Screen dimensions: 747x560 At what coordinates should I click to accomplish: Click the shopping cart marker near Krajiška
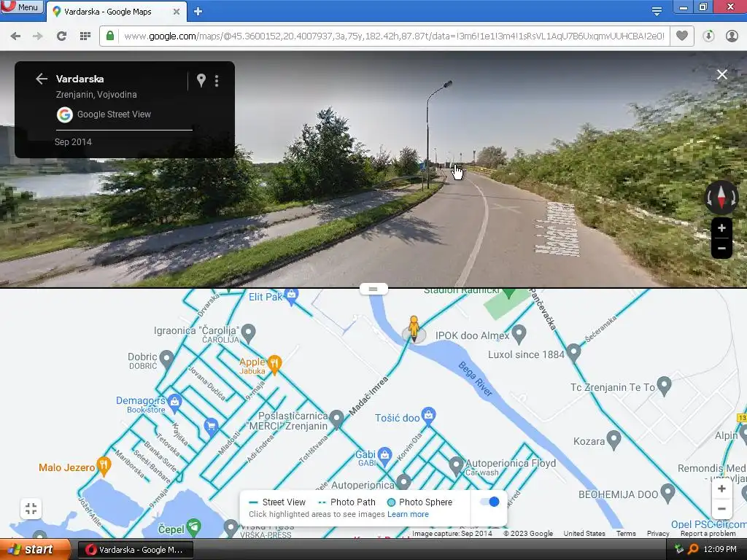pos(211,426)
